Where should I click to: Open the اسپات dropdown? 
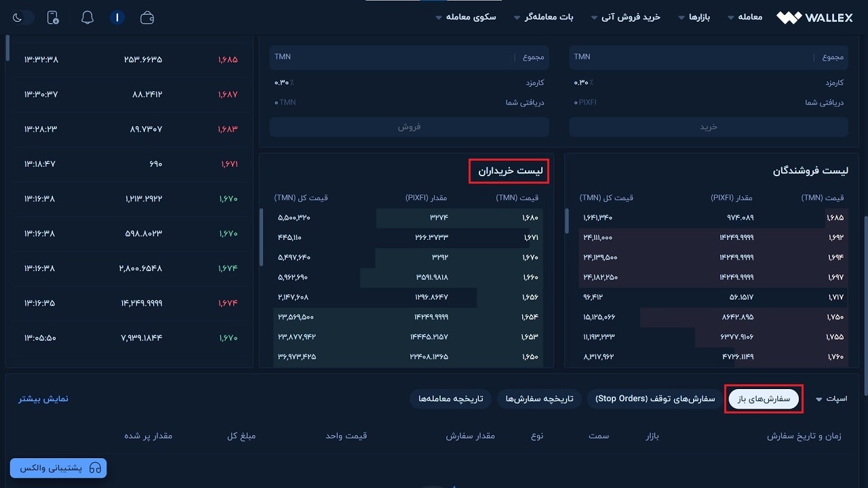pyautogui.click(x=831, y=399)
